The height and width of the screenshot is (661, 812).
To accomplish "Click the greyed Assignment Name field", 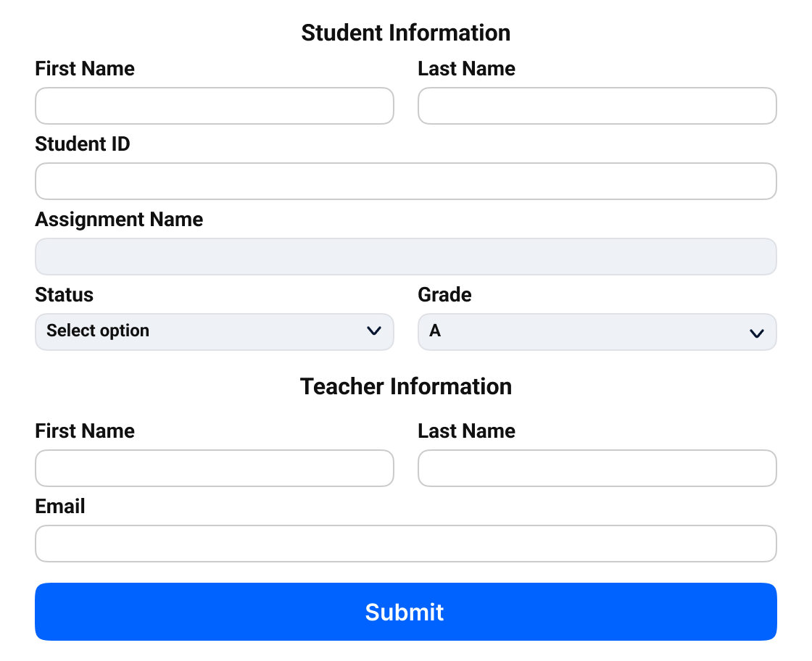I will point(406,257).
